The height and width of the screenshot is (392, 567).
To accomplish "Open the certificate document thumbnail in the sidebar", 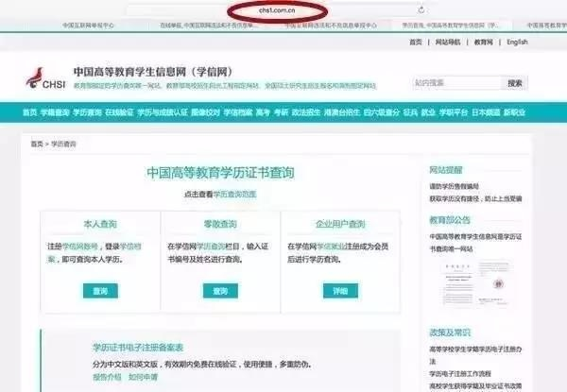I will coord(474,283).
